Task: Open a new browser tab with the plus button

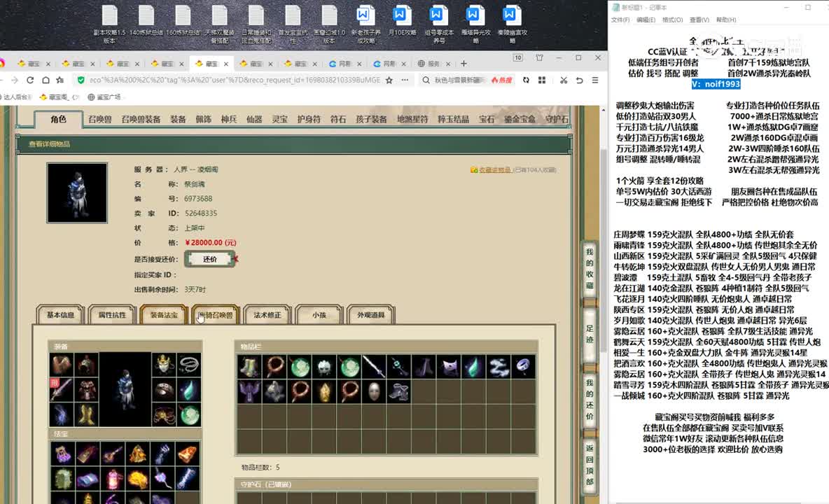Action: (464, 64)
